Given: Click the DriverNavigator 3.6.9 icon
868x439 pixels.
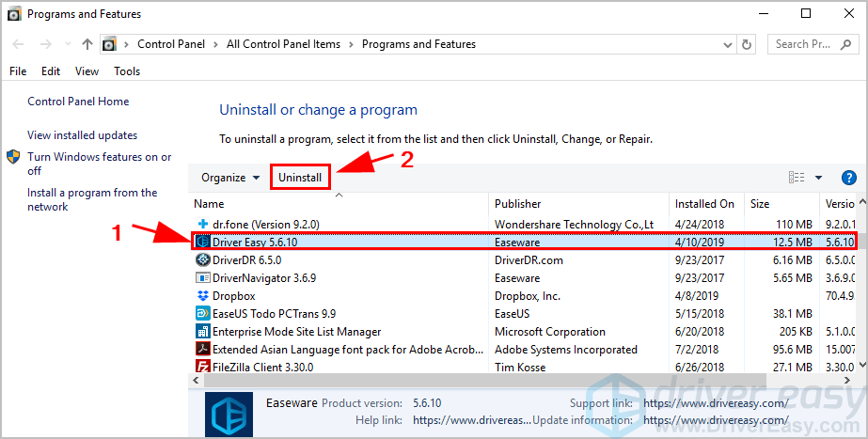Looking at the screenshot, I should pos(203,277).
